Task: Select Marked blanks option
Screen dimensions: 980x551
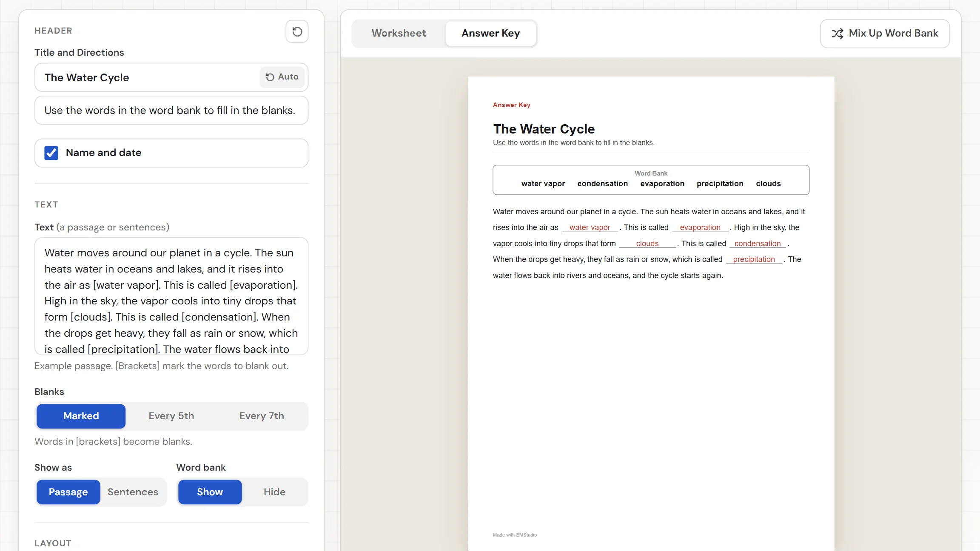Action: [x=81, y=416]
